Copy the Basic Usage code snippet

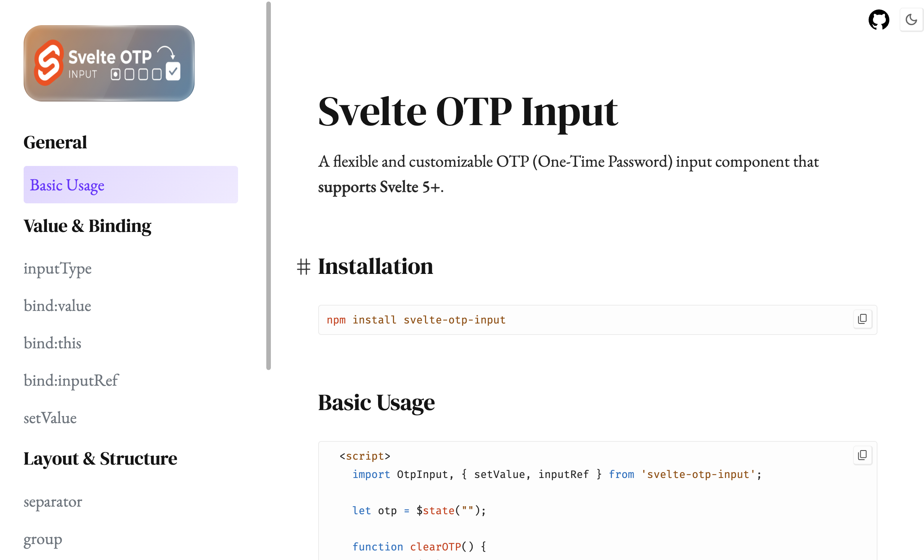click(x=863, y=455)
